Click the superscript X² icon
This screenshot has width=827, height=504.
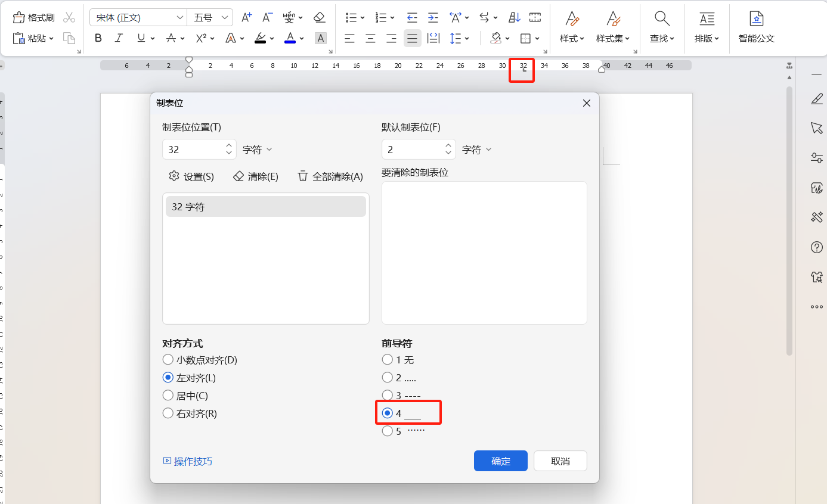click(201, 38)
